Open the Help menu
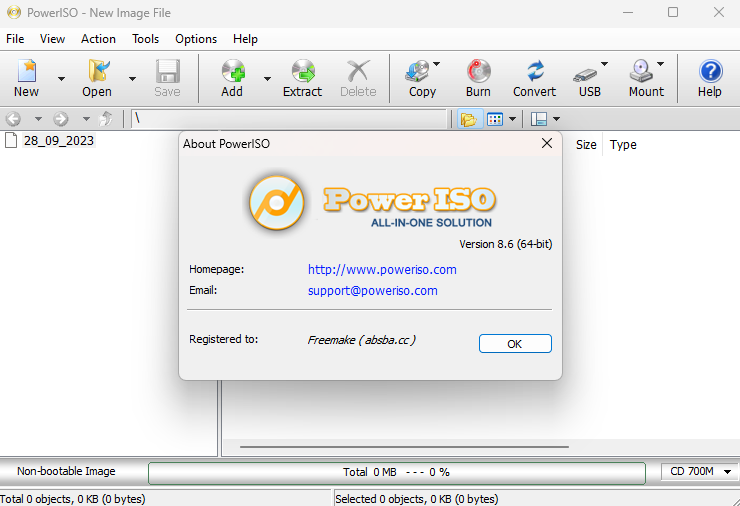This screenshot has width=740, height=506. tap(245, 39)
